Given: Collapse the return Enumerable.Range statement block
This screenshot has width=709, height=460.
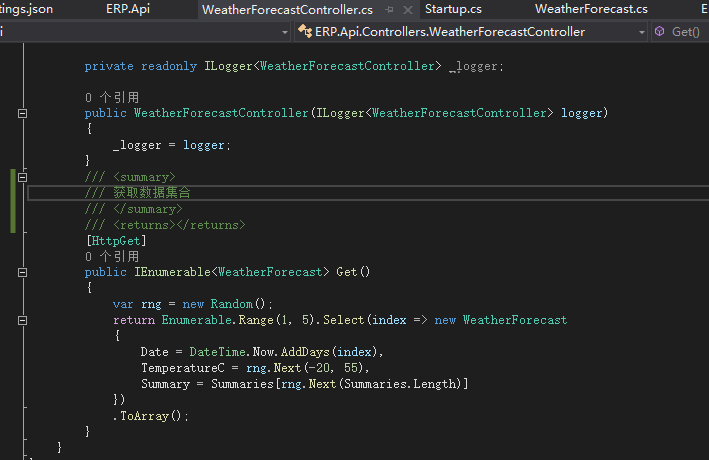Looking at the screenshot, I should pyautogui.click(x=22, y=320).
